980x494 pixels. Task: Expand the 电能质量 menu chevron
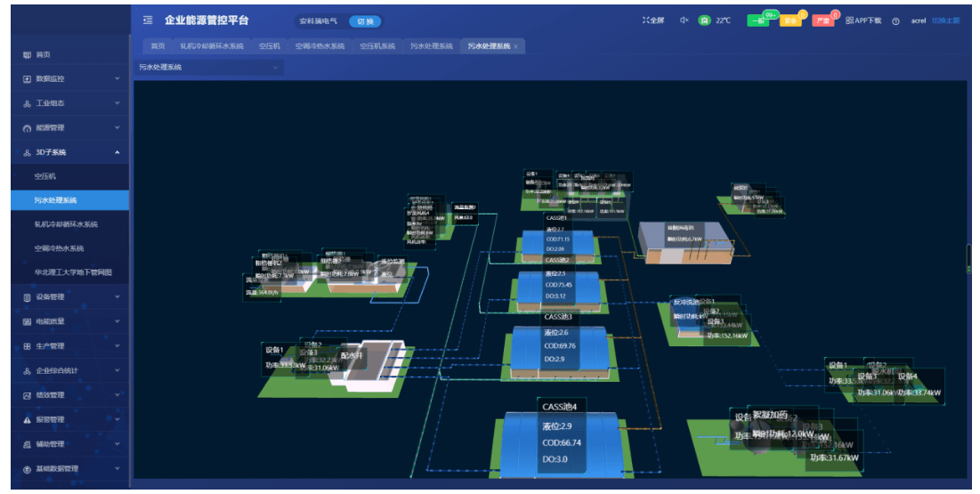coord(117,321)
